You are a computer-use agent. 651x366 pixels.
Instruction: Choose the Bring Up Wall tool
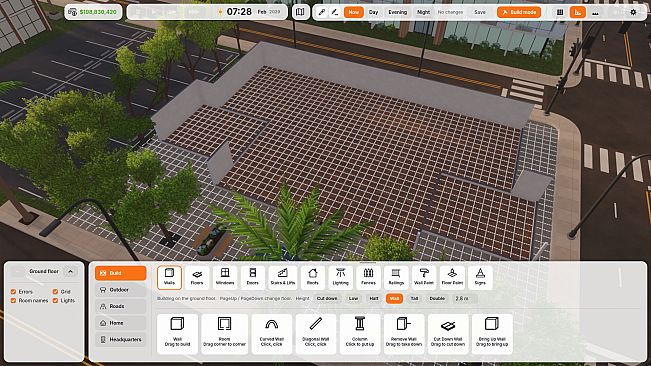pos(492,334)
